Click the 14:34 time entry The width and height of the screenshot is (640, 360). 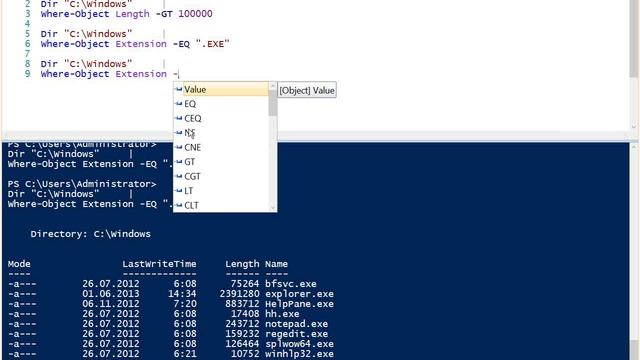(182, 294)
